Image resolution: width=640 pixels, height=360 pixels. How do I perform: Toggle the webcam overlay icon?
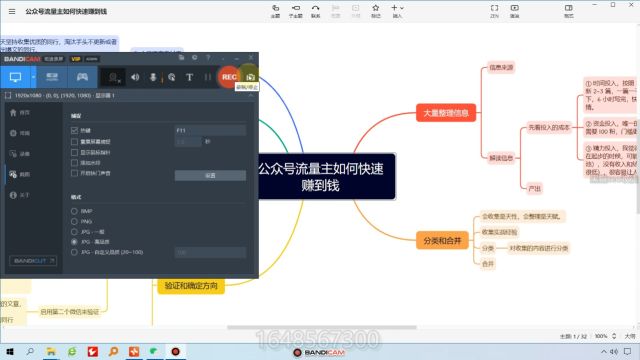[x=113, y=77]
